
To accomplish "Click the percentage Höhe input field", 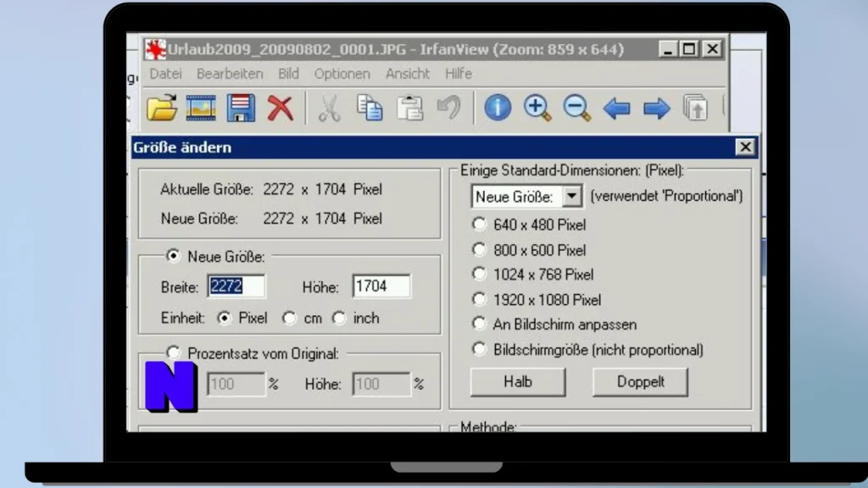I will tap(381, 384).
